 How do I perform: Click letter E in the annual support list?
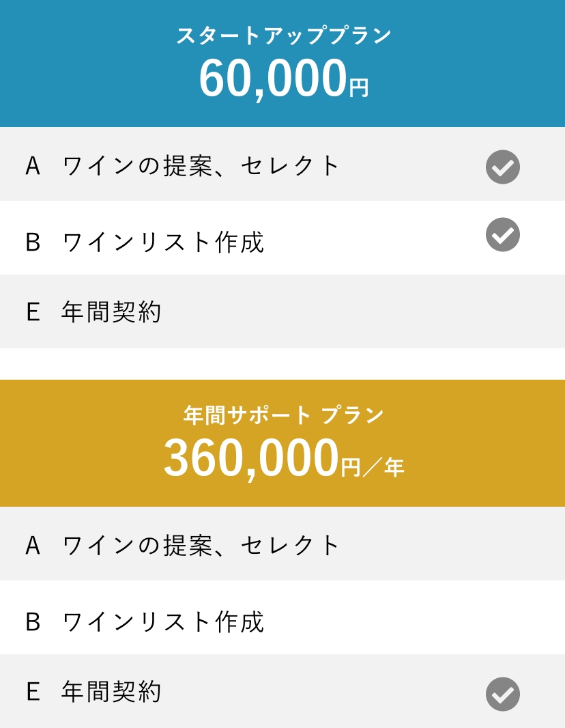32,691
